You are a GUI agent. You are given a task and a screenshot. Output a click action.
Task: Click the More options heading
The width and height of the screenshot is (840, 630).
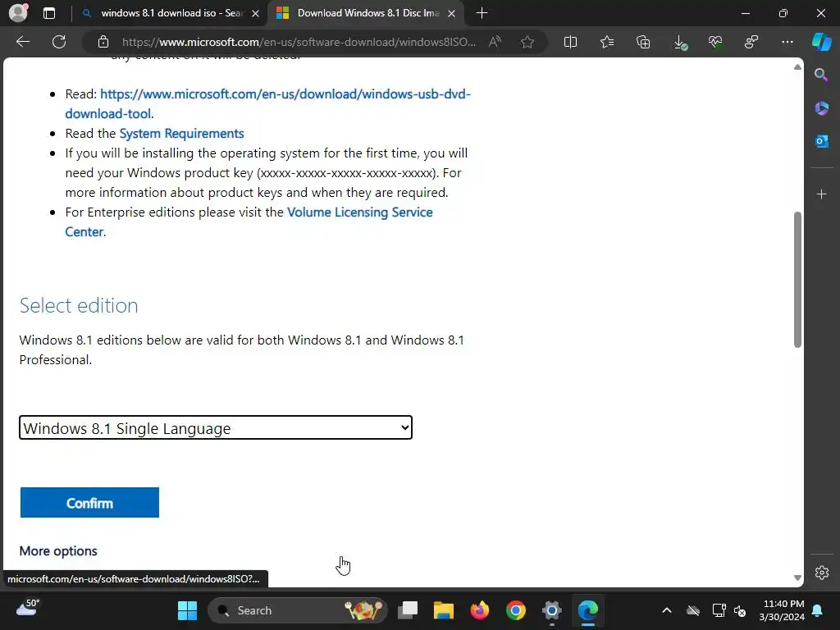[58, 550]
